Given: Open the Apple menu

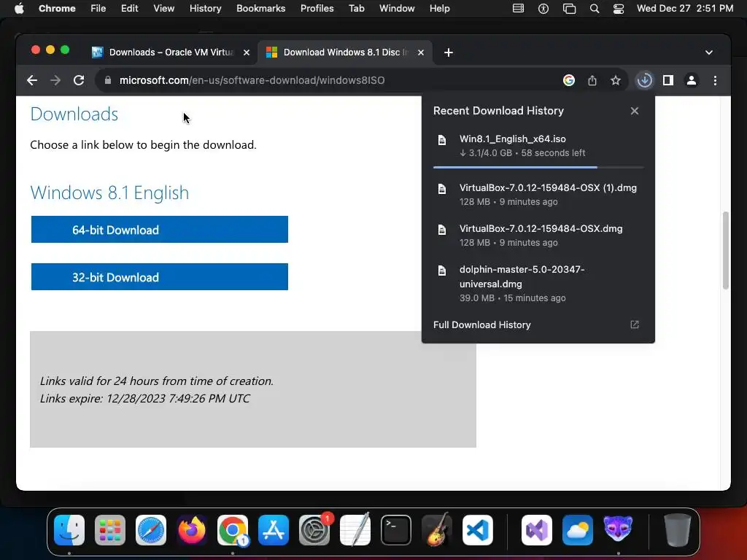Looking at the screenshot, I should 19,9.
